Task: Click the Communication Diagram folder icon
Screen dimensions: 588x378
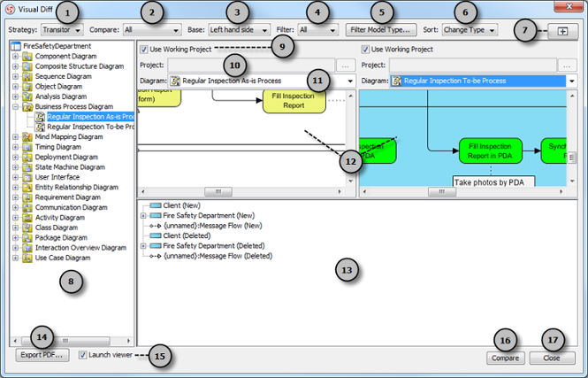Action: 27,207
